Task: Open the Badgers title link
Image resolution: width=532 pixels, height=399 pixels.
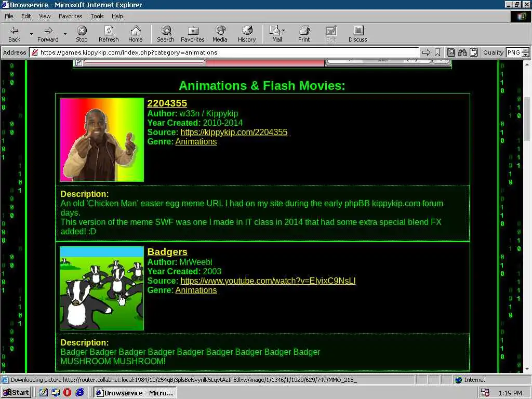Action: [x=167, y=252]
